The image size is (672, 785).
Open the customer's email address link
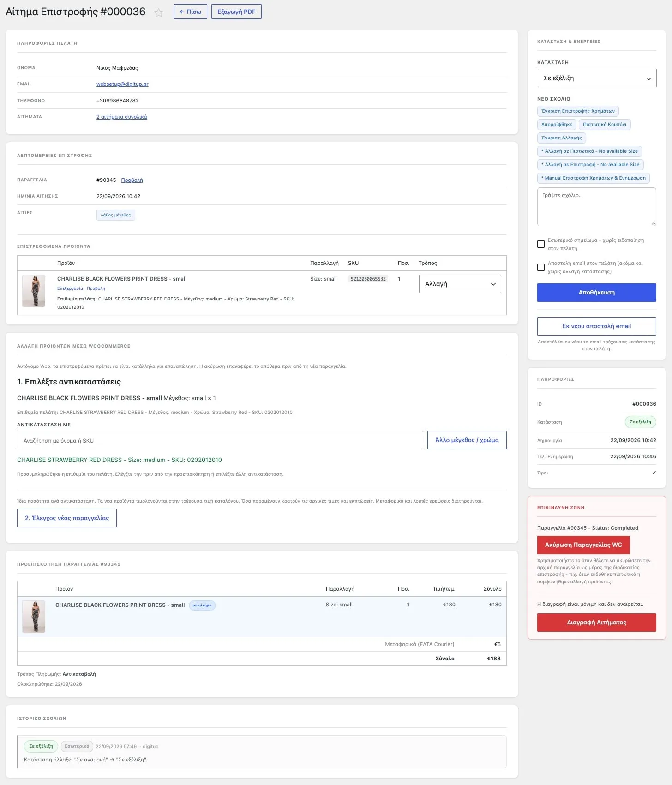(x=122, y=84)
